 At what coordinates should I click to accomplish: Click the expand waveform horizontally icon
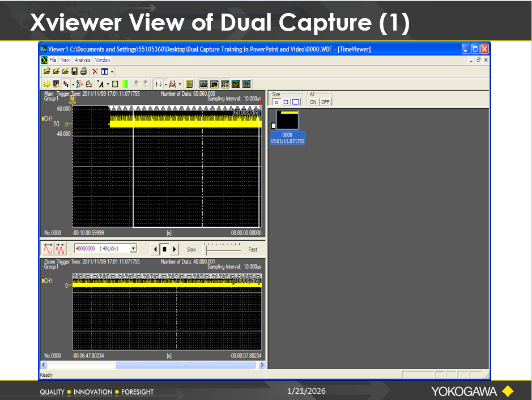tap(48, 249)
